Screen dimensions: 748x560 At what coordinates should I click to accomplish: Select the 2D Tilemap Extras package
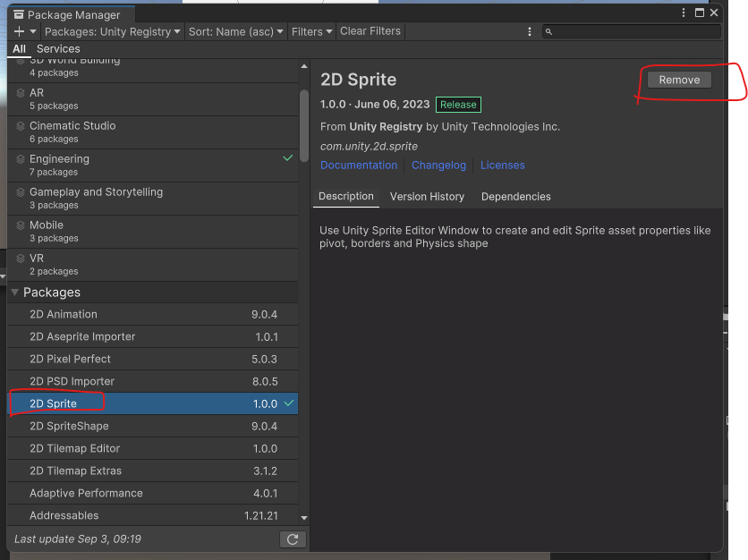(153, 471)
